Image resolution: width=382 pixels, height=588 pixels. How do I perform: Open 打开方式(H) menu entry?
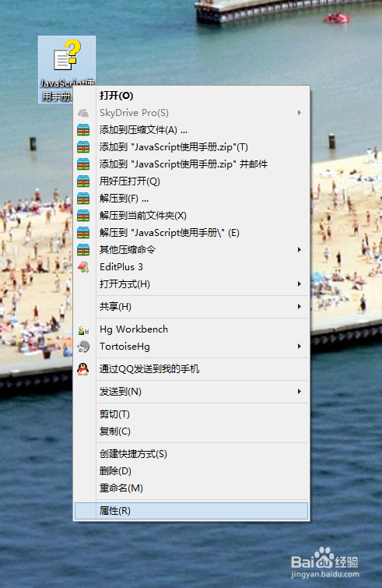191,283
